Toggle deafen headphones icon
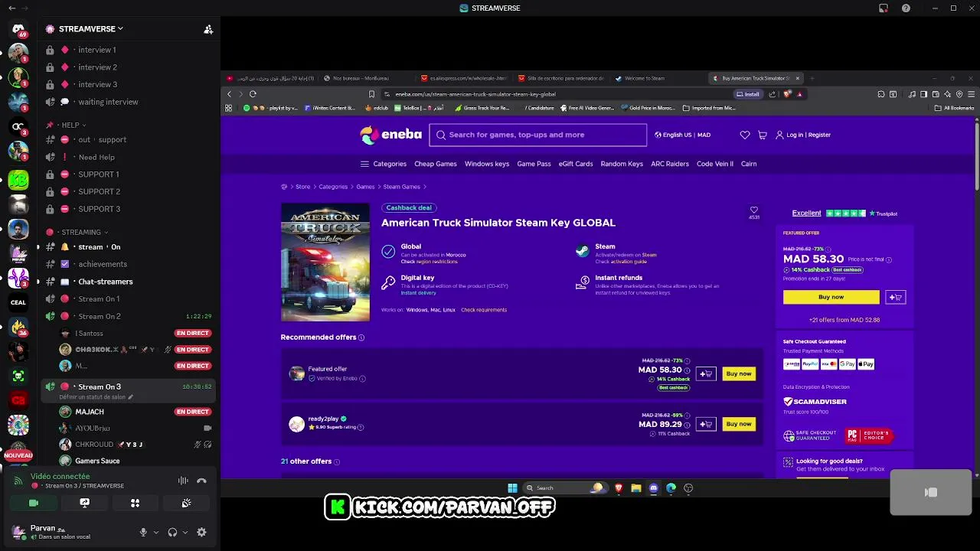The width and height of the screenshot is (980, 551). (172, 532)
